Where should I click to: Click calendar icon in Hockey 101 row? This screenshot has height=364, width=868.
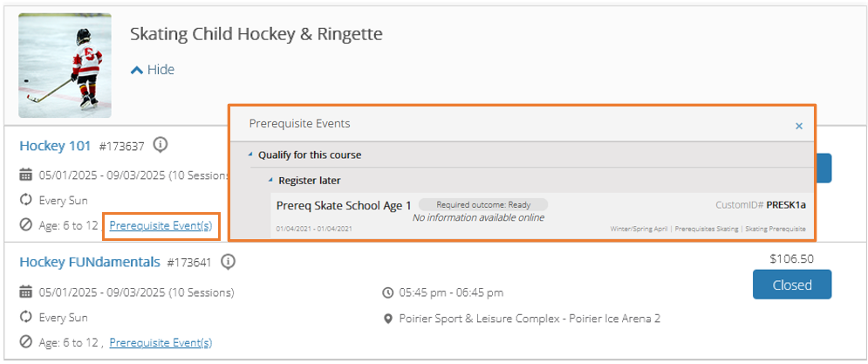(x=25, y=175)
